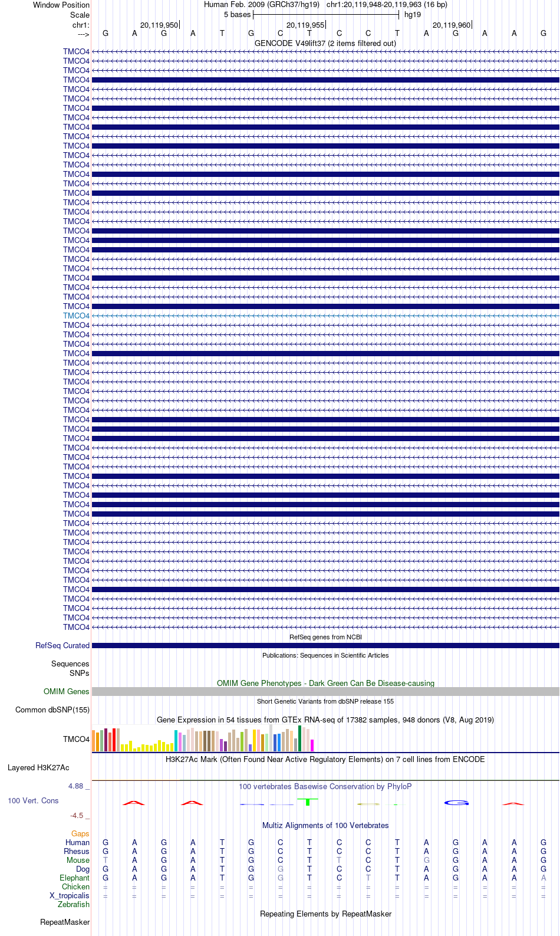The height and width of the screenshot is (936, 560).
Task: Click the SNPs track label
Action: (x=79, y=673)
